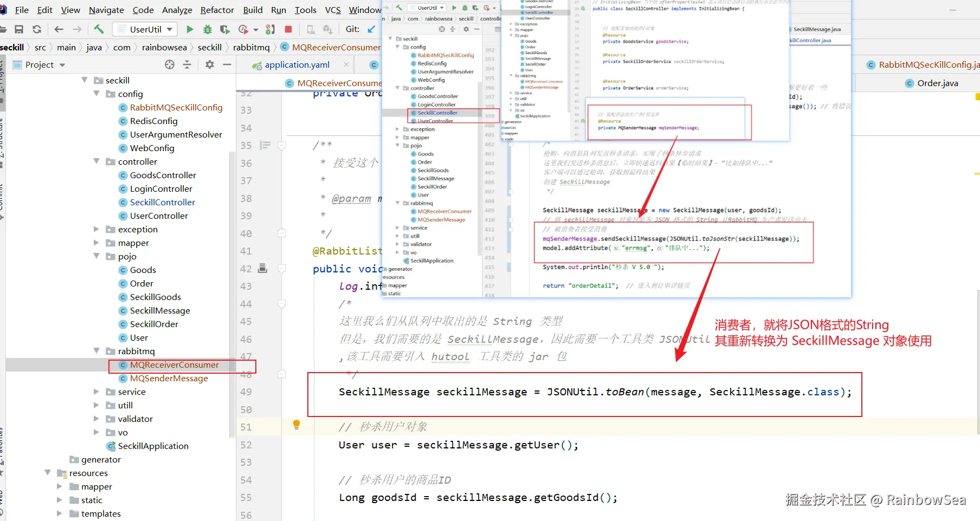Image resolution: width=980 pixels, height=521 pixels.
Task: Click the java breadcrumb
Action: tap(94, 47)
